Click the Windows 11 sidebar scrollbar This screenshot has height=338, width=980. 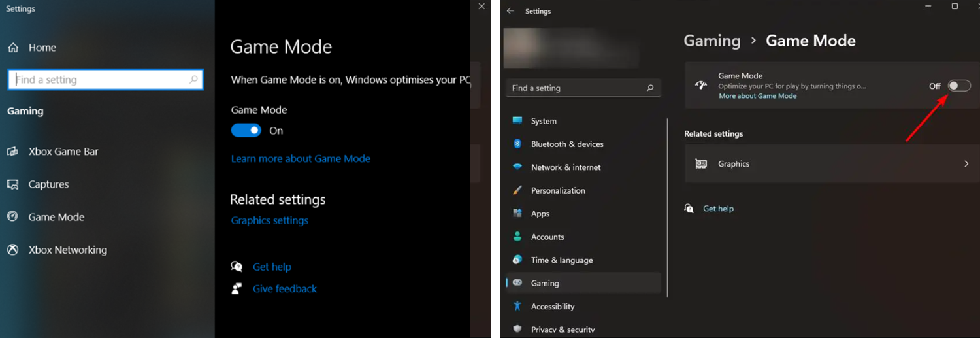point(667,207)
